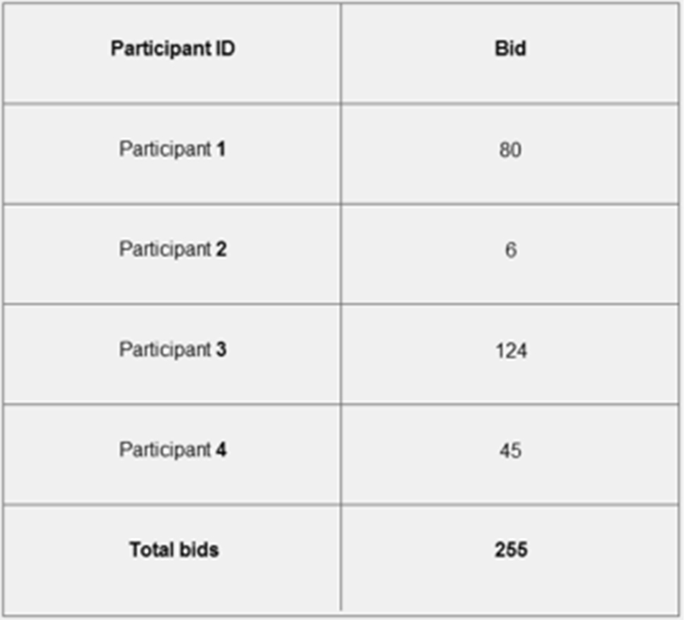
Task: Select the bid value 124
Action: click(511, 350)
